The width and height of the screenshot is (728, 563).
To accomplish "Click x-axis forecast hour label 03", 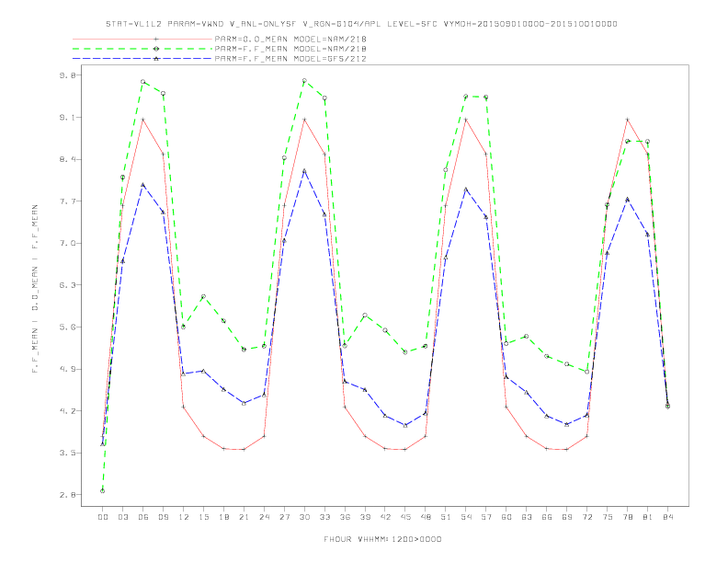I will (x=122, y=517).
